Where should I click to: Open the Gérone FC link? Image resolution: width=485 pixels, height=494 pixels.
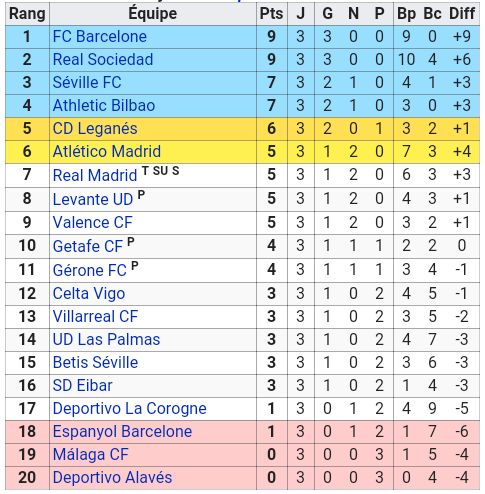89,270
